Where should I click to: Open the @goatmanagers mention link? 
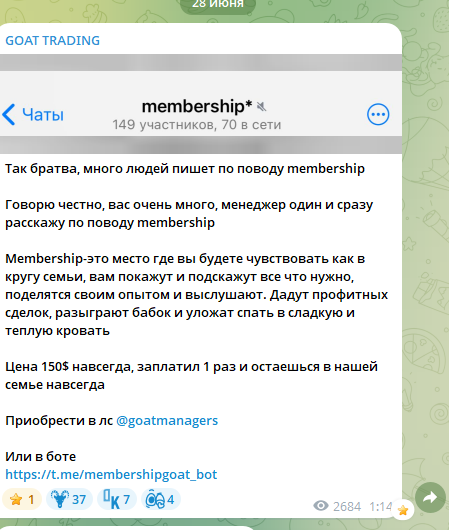167,421
